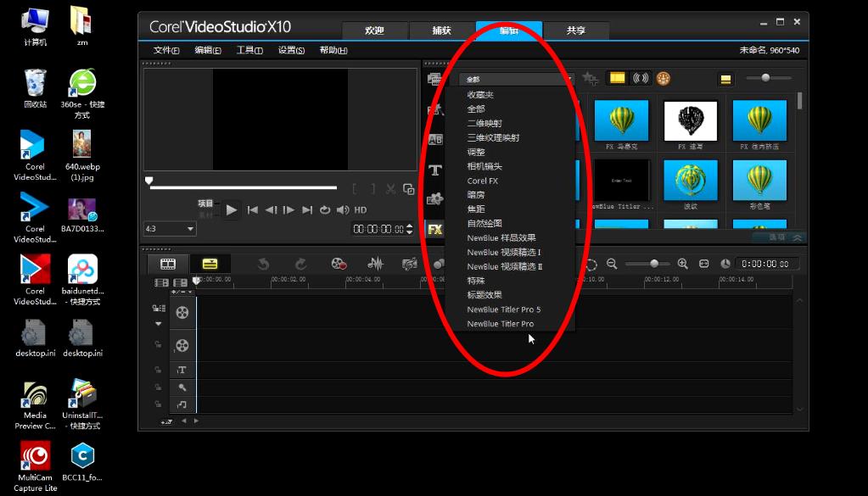Open the Graphics library flower icon
Image resolution: width=868 pixels, height=496 pixels.
(x=435, y=199)
